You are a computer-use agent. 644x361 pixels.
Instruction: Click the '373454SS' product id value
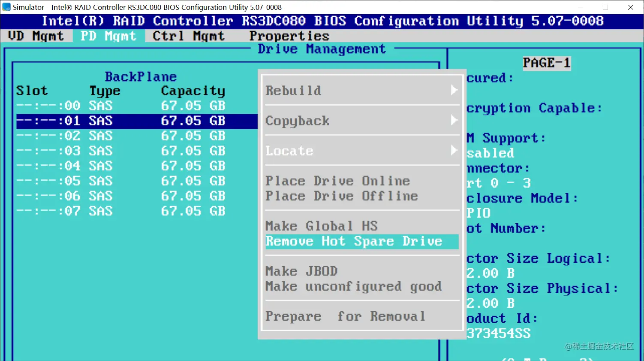tap(499, 334)
